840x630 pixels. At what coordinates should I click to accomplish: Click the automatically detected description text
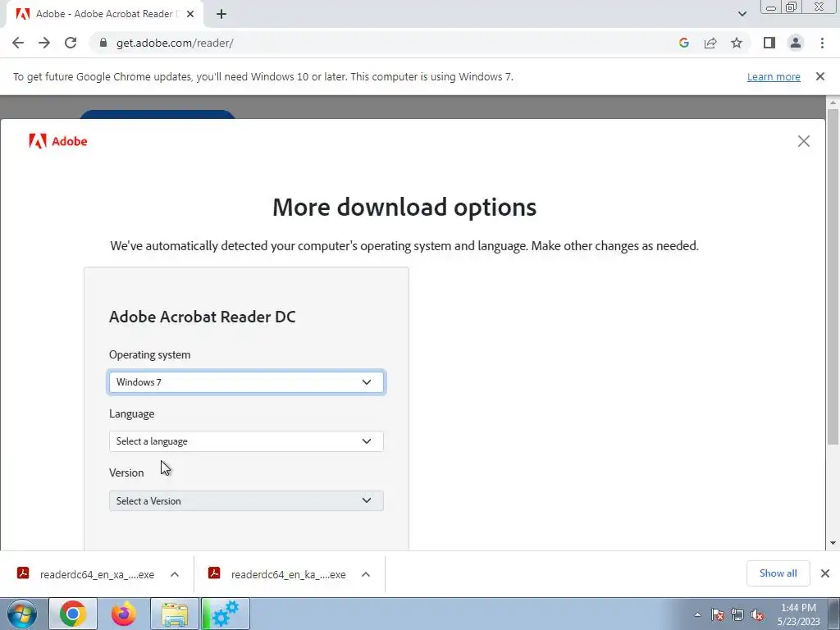coord(404,246)
